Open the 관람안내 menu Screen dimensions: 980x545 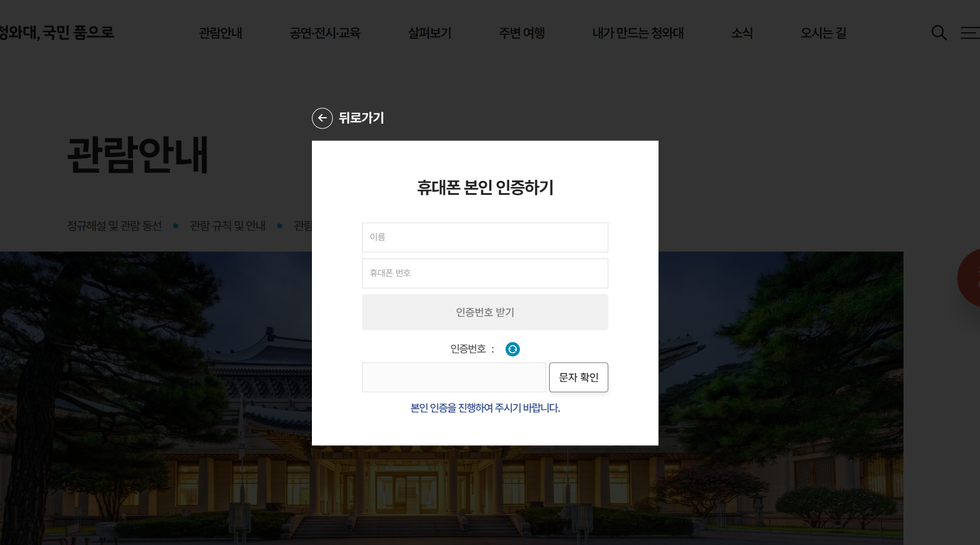coord(220,33)
